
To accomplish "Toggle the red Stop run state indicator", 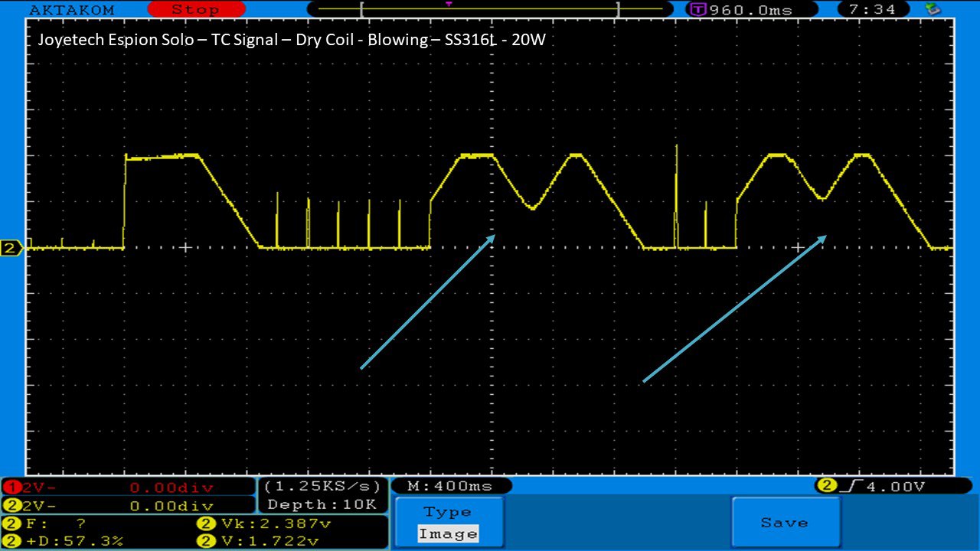I will pyautogui.click(x=196, y=10).
